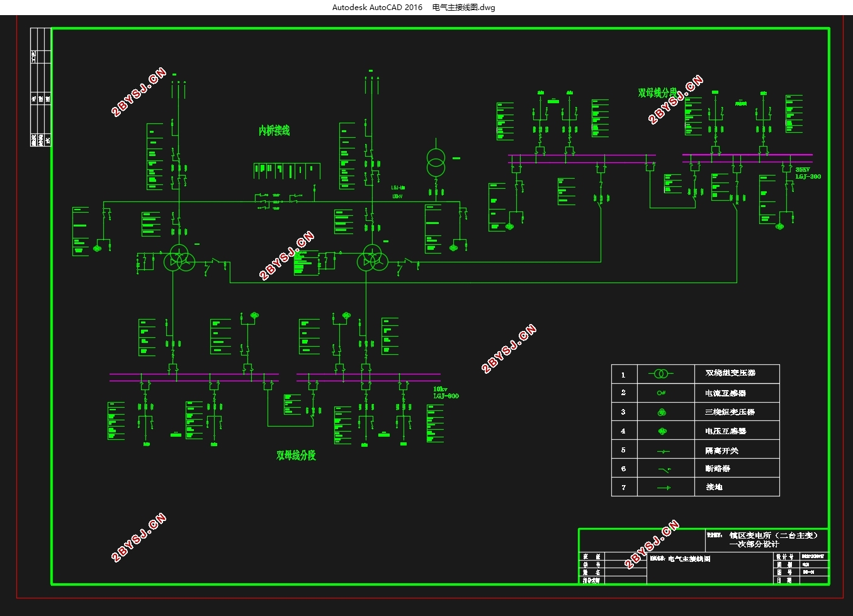Click legend text 断路器

(718, 469)
